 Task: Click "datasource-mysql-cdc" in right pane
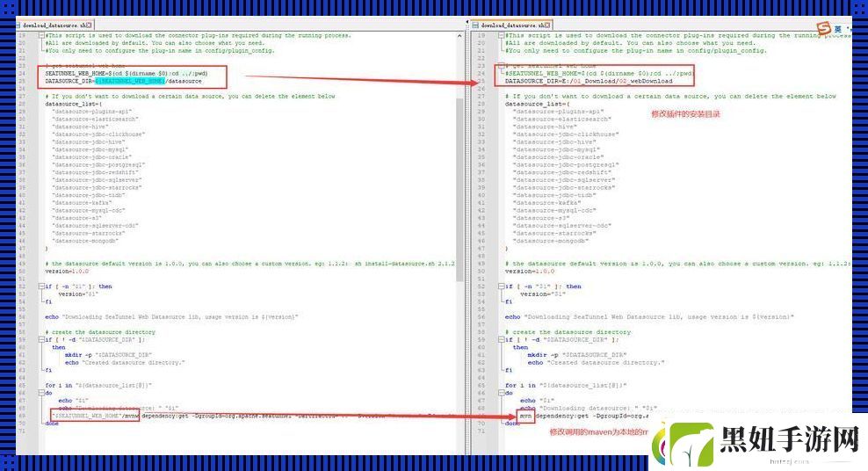click(554, 210)
